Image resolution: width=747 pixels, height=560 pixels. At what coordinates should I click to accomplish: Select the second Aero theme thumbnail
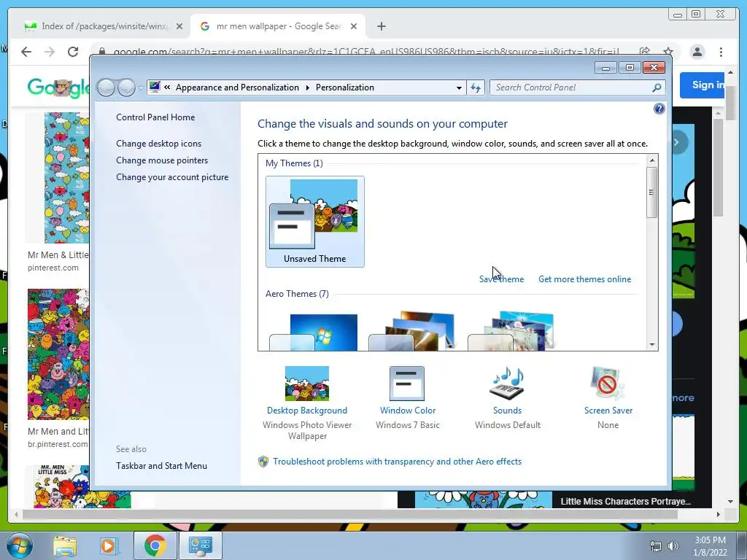(x=411, y=331)
